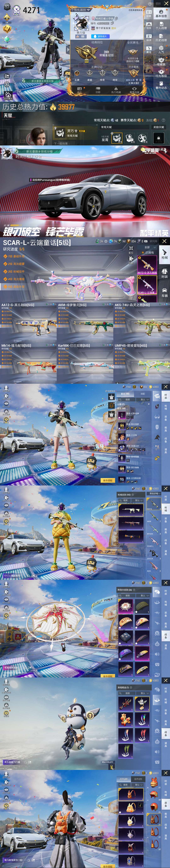The height and width of the screenshot is (868, 170).
Task: Click the 搜索 field in outfit list
Action: [x=127, y=400]
